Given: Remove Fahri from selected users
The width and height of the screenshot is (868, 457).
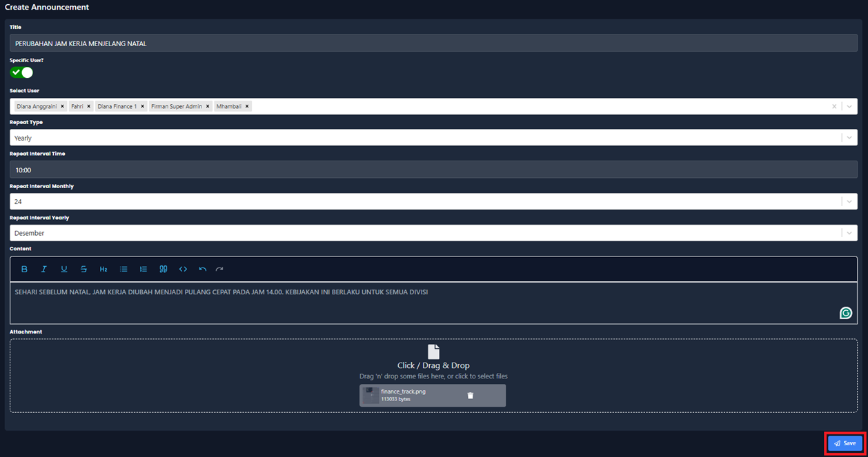Looking at the screenshot, I should tap(88, 106).
